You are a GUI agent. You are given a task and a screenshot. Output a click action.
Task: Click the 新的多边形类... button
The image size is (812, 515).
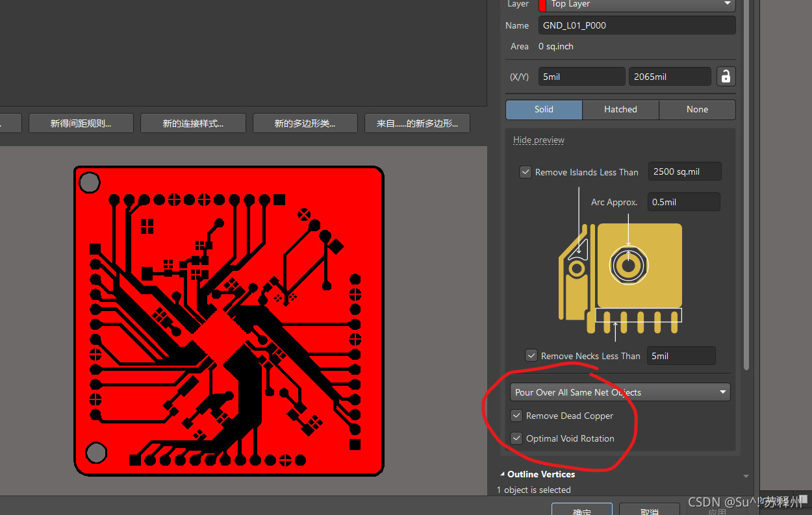pyautogui.click(x=305, y=123)
